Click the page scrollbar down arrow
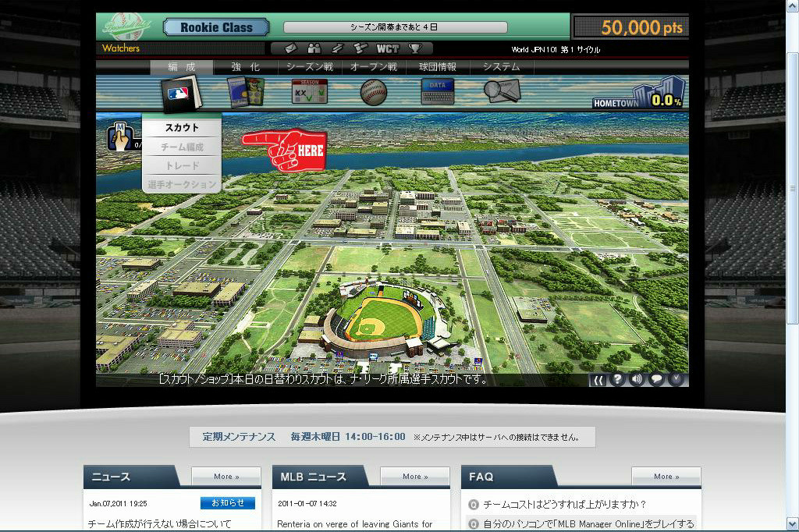Image resolution: width=799 pixels, height=532 pixels. pyautogui.click(x=792, y=523)
